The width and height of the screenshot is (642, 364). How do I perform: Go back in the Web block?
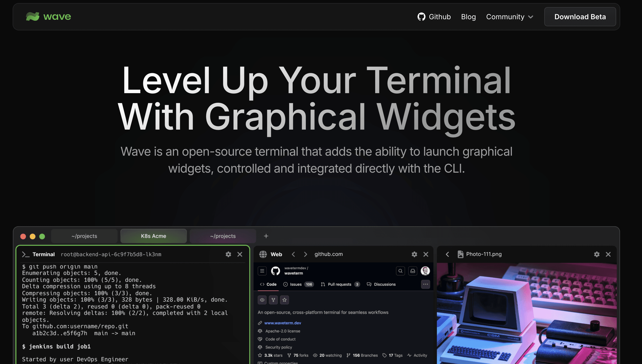point(293,254)
